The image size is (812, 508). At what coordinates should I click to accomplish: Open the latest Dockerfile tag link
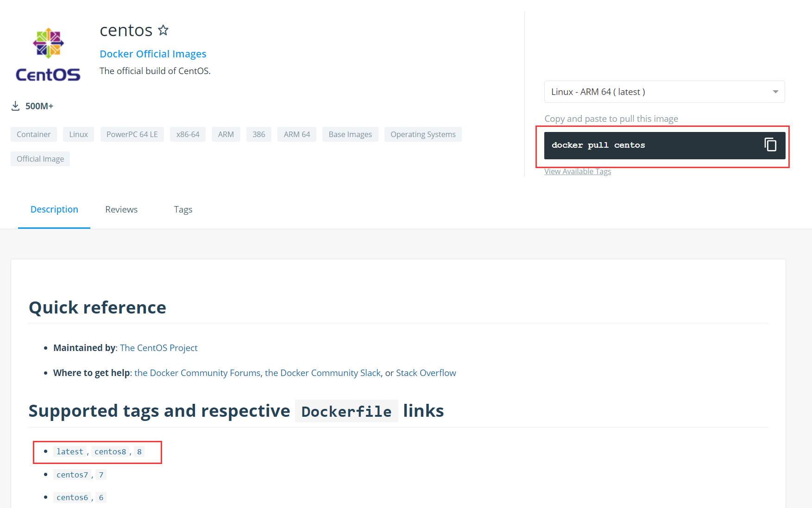(x=70, y=452)
